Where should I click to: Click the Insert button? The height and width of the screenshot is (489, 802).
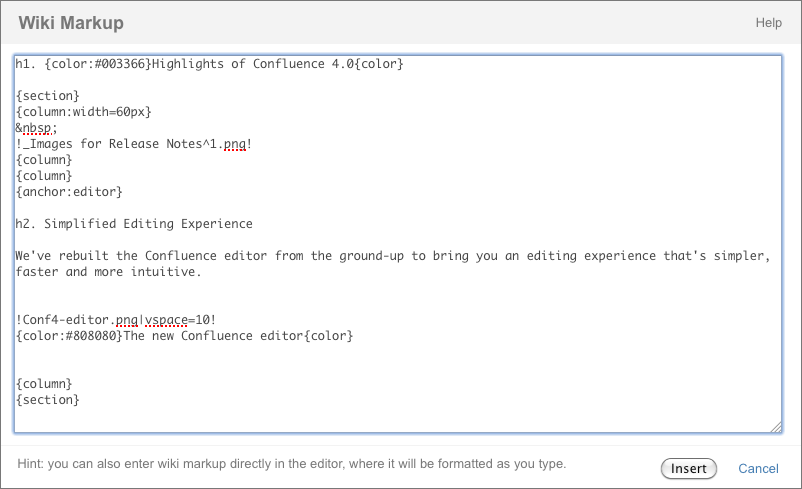pyautogui.click(x=688, y=469)
